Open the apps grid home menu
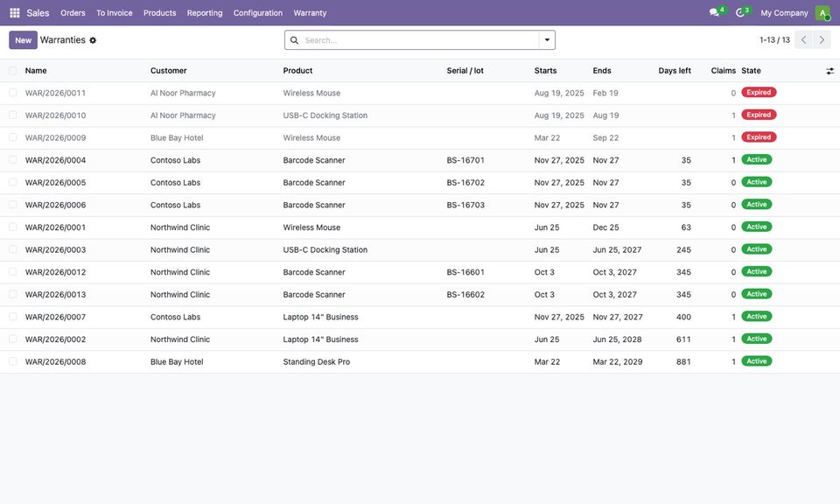This screenshot has width=840, height=504. 15,13
